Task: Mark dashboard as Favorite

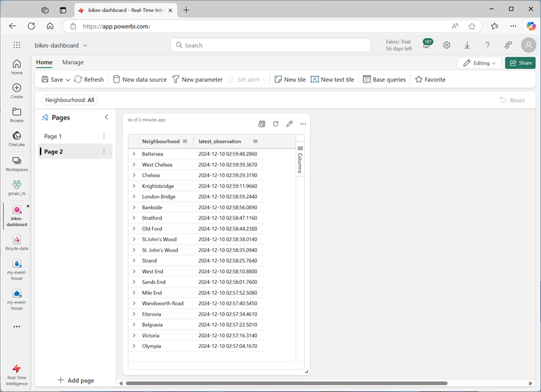Action: tap(430, 80)
